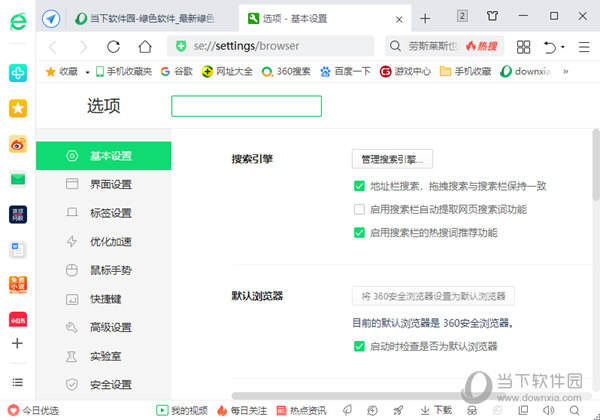Open 每日关注 in the status bar
The height and width of the screenshot is (420, 600).
(242, 411)
